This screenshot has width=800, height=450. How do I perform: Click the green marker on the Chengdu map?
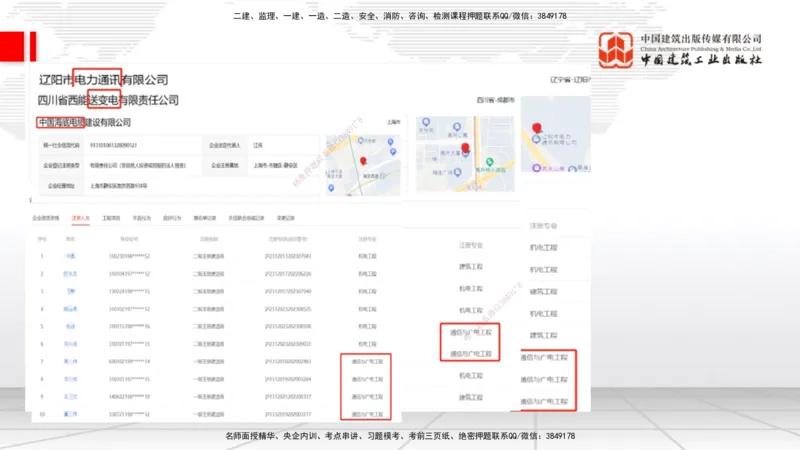tap(489, 162)
